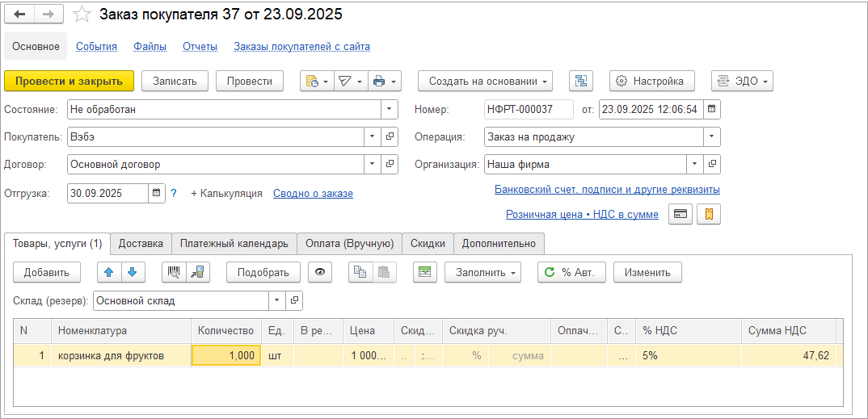868x419 pixels.
Task: Add document to favorites with star icon
Action: pos(82,15)
